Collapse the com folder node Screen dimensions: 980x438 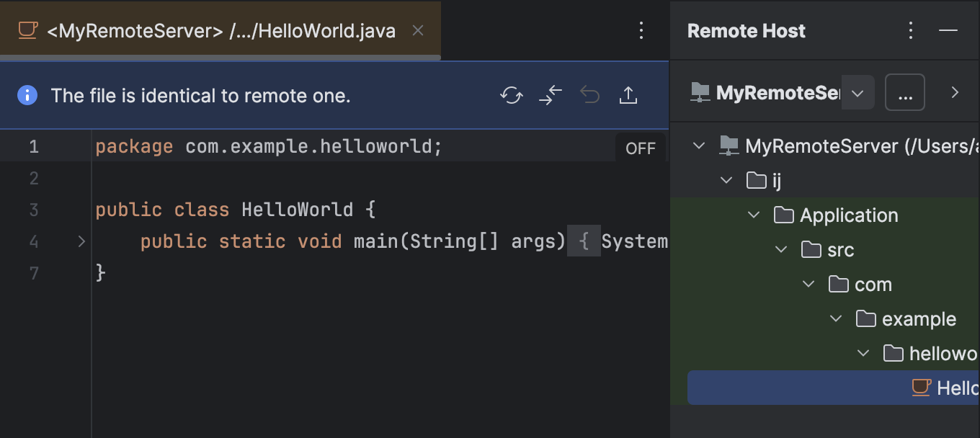[808, 284]
